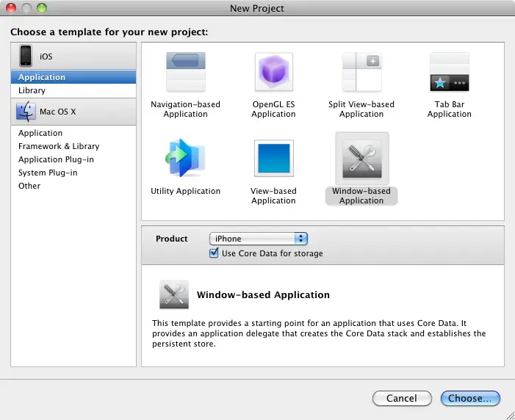
Task: Select Library under iOS section
Action: click(x=32, y=90)
